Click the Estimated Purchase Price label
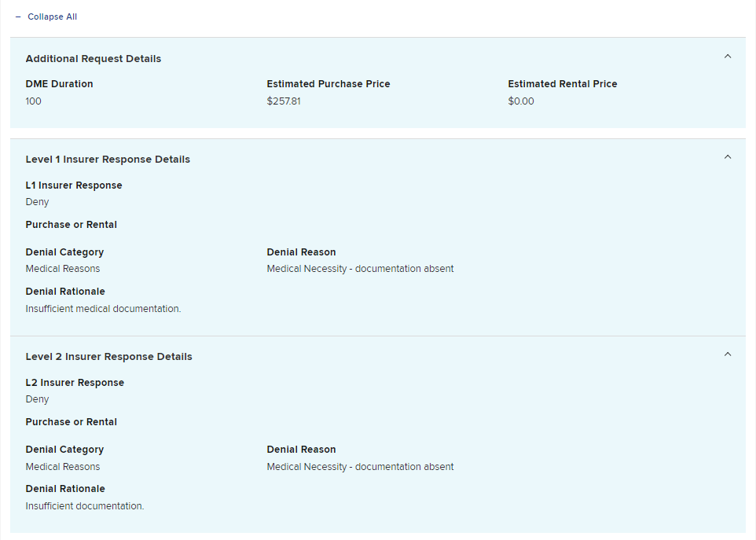Image resolution: width=756 pixels, height=540 pixels. pos(328,84)
